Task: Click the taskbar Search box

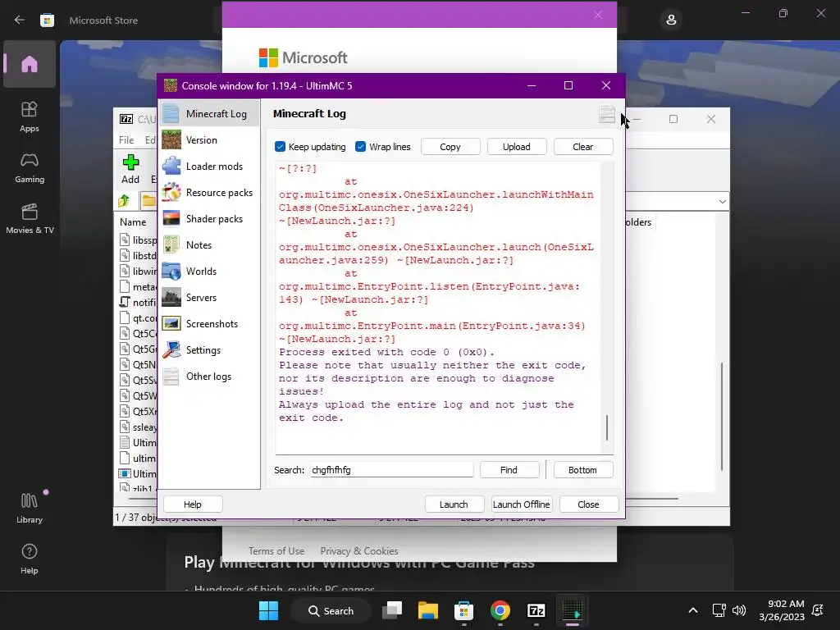Action: [x=331, y=610]
